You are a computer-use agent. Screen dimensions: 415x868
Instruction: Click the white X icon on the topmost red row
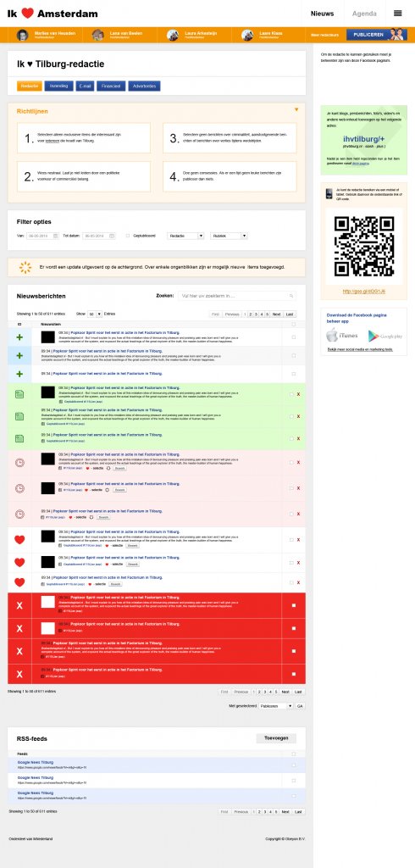coord(20,605)
